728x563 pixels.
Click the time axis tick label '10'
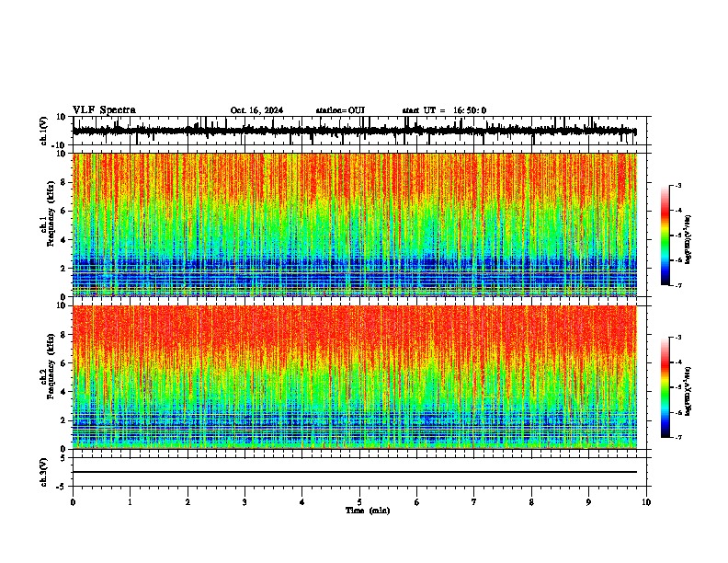pyautogui.click(x=646, y=502)
